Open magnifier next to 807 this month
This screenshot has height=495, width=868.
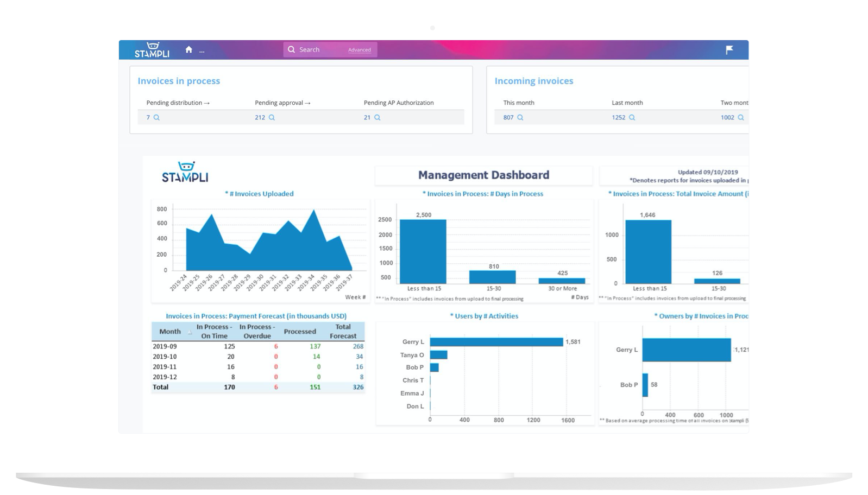(x=520, y=117)
